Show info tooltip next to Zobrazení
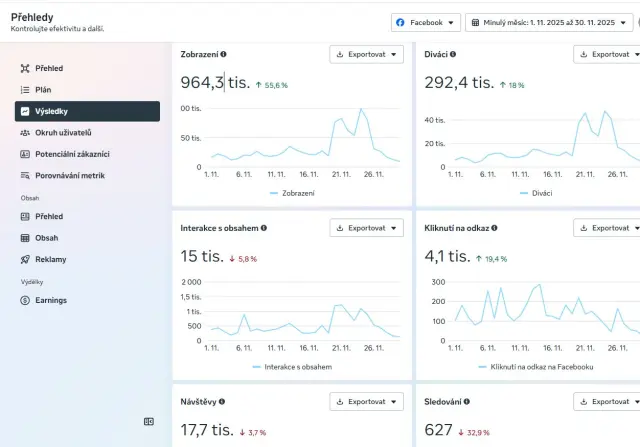This screenshot has width=640, height=447. click(x=223, y=54)
